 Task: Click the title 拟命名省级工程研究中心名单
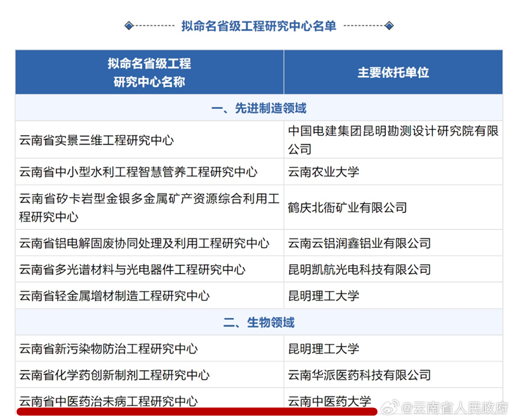coord(259,26)
